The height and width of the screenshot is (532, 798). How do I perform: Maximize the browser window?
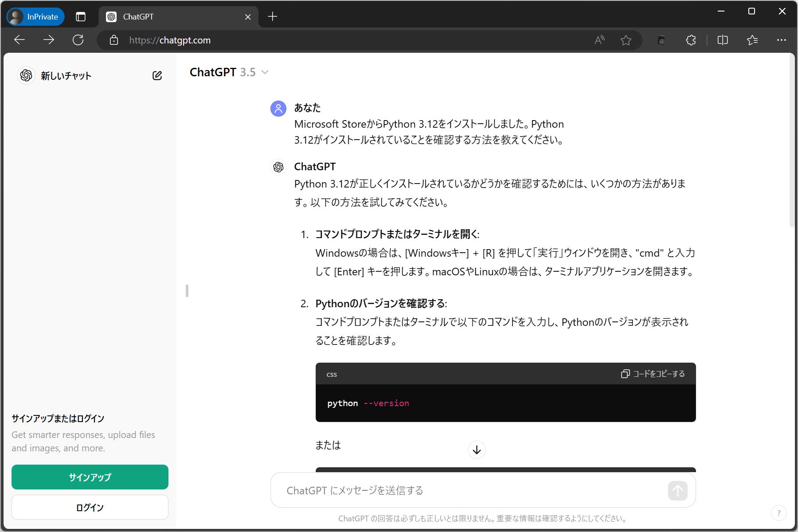[x=751, y=12]
